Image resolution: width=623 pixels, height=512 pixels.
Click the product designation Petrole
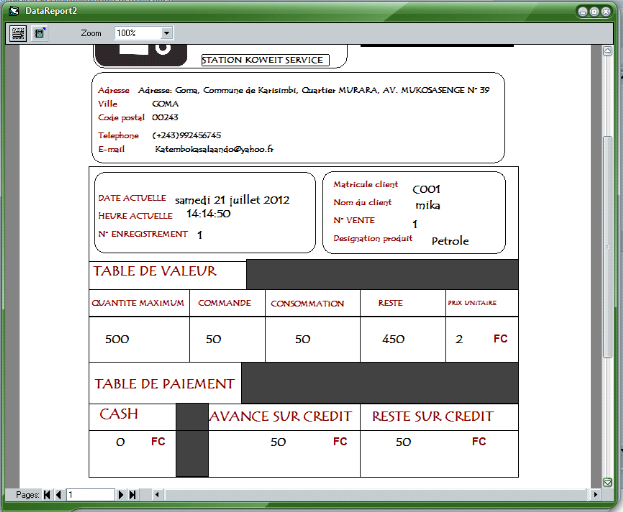click(x=450, y=241)
